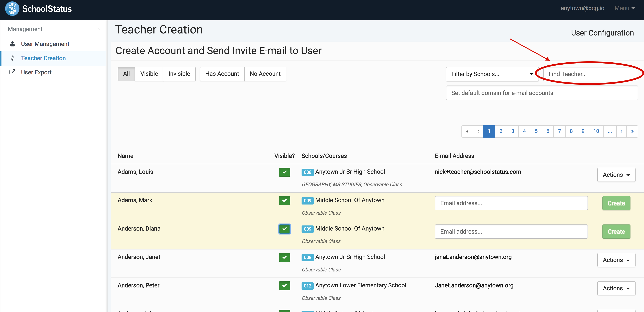
Task: Go to page 9
Action: [583, 131]
